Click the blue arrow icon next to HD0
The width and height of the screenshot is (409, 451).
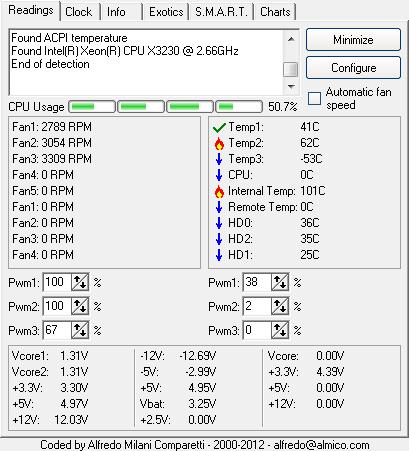[219, 223]
